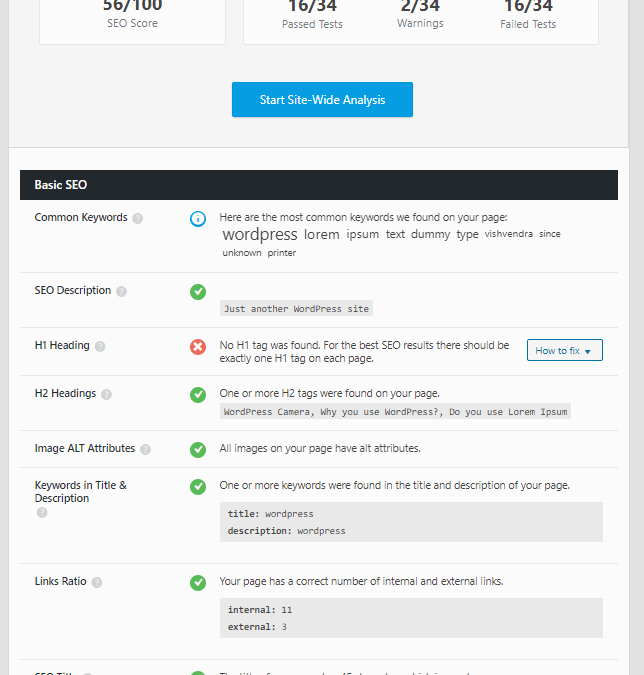The width and height of the screenshot is (644, 675).
Task: Click the green check icon for SEO Description
Action: 198,292
